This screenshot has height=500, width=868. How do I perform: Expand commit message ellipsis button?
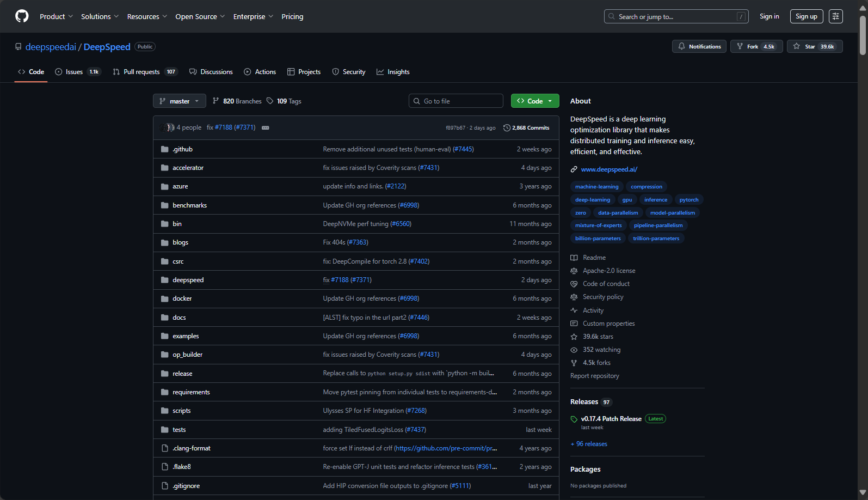[266, 127]
